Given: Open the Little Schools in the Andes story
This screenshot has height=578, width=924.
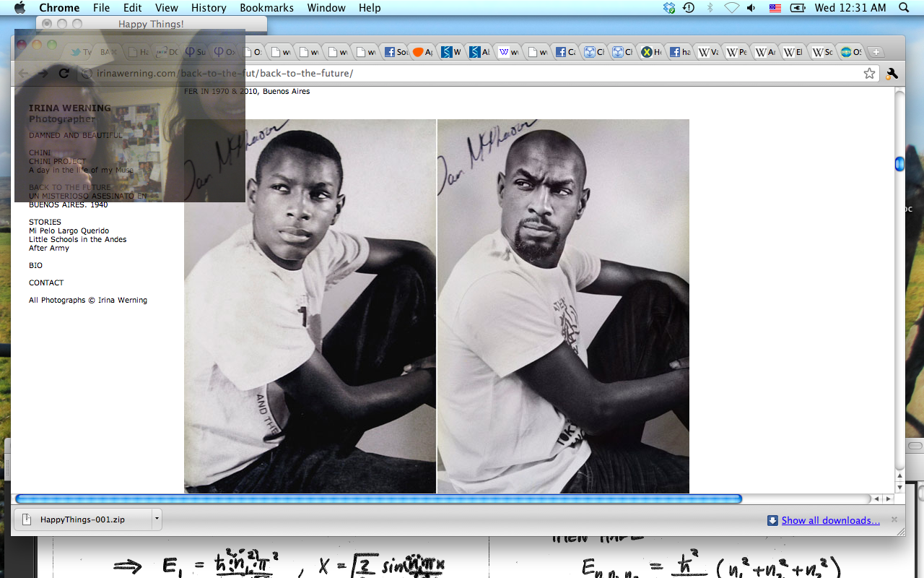Looking at the screenshot, I should coord(77,239).
